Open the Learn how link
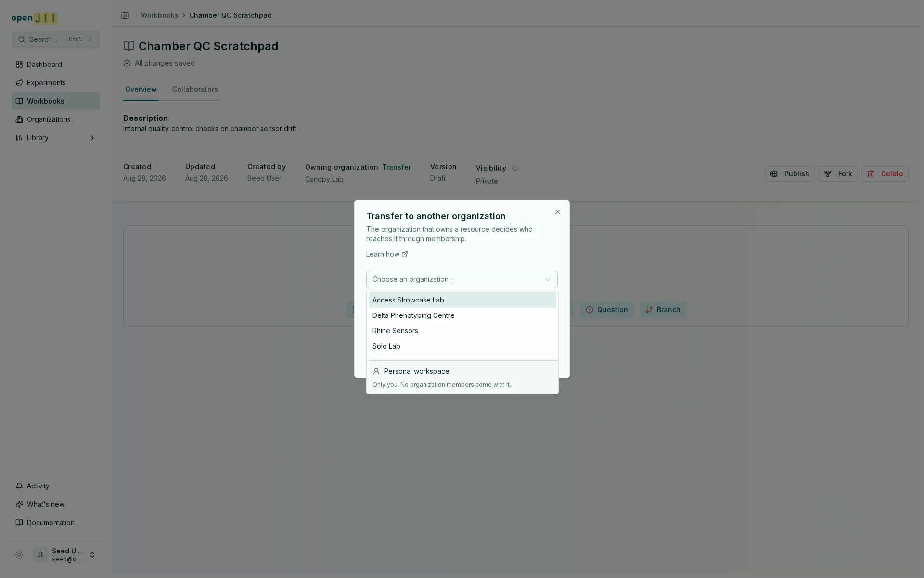924x578 pixels. click(387, 254)
